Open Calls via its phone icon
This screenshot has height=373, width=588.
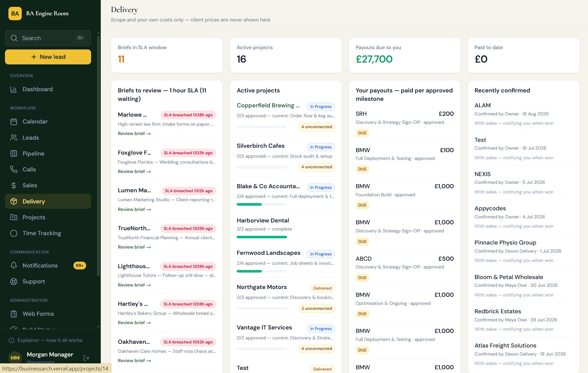[14, 169]
